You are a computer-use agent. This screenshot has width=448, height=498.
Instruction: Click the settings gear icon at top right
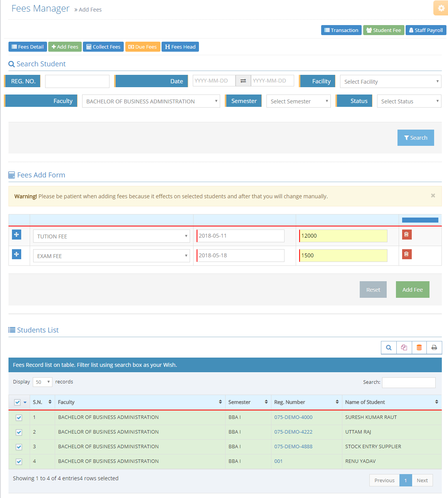tap(441, 8)
